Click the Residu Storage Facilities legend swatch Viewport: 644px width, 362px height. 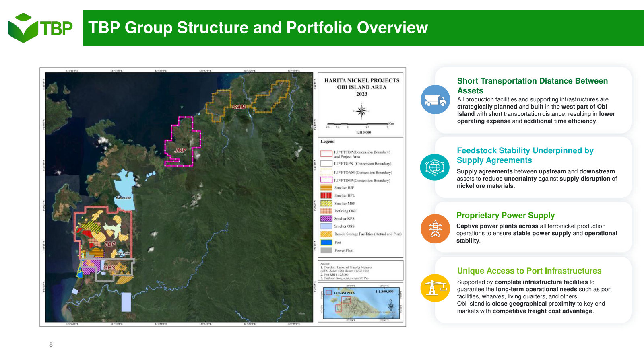326,234
